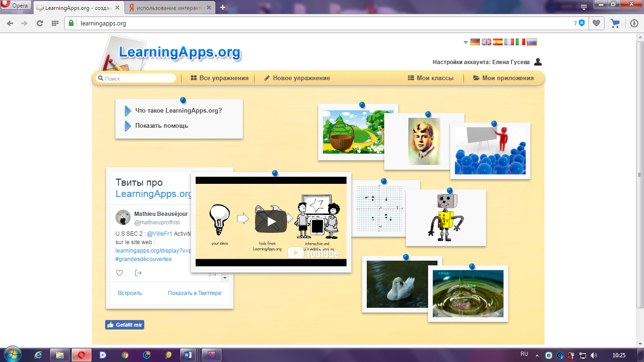Select the French flag language icon
This screenshot has height=362, width=644.
pos(509,42)
